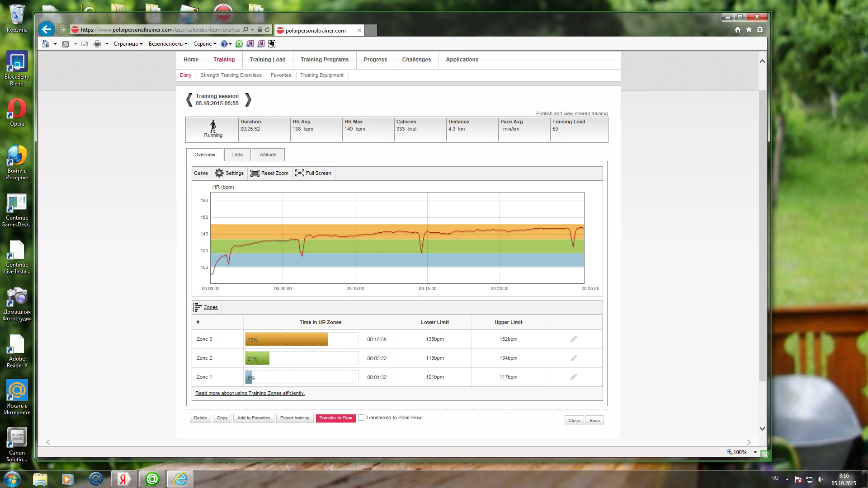
Task: Click the Reset Zoom icon
Action: click(255, 173)
